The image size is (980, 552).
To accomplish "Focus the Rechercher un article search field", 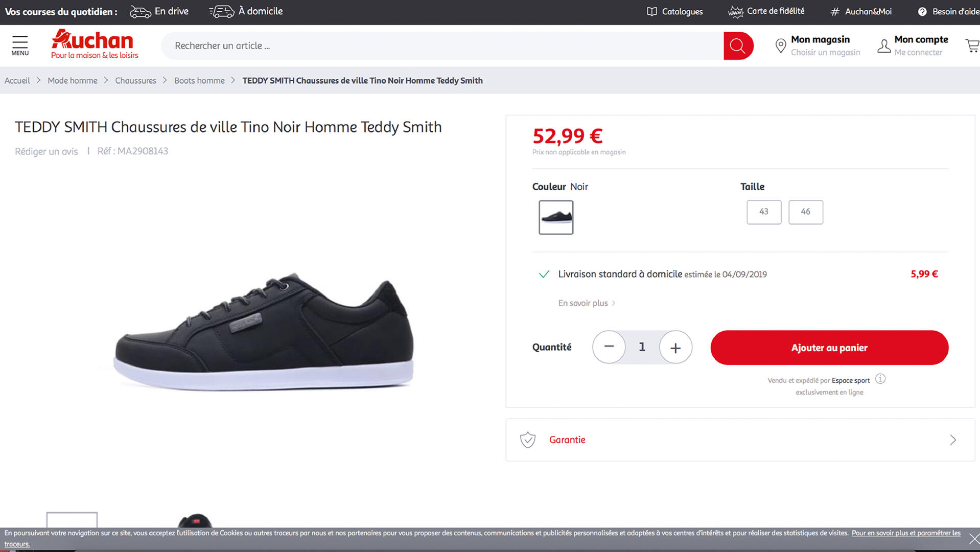I will pyautogui.click(x=439, y=46).
